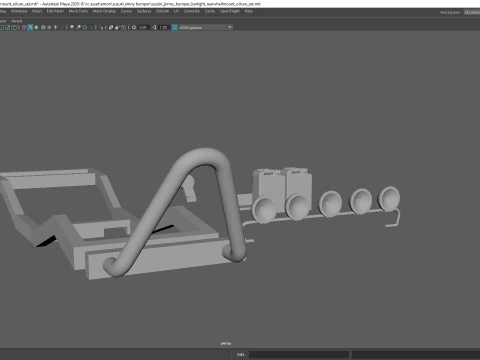The width and height of the screenshot is (480, 360).
Task: Click the command result output field
Action: pyautogui.click(x=416, y=354)
